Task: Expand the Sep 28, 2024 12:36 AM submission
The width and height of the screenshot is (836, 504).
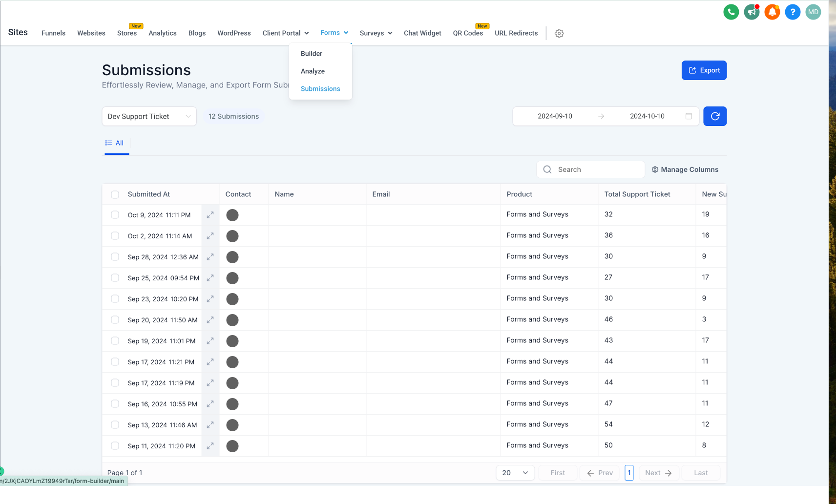Action: (210, 257)
